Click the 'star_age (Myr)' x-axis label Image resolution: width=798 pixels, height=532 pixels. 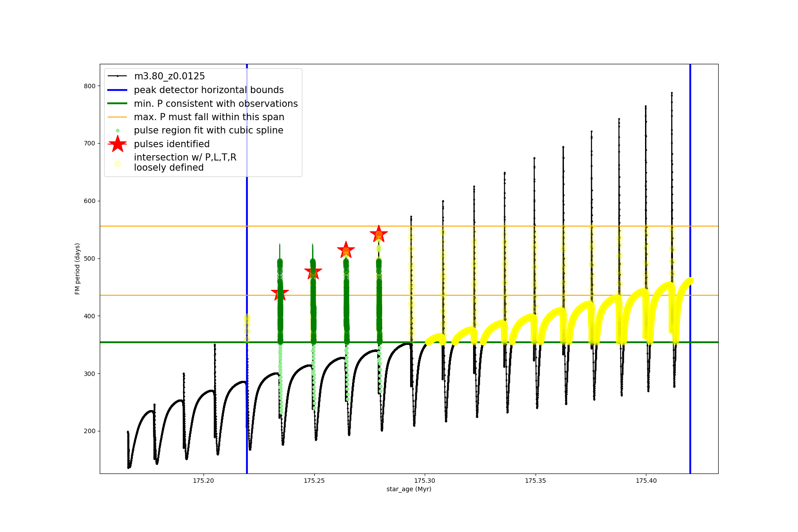[409, 489]
